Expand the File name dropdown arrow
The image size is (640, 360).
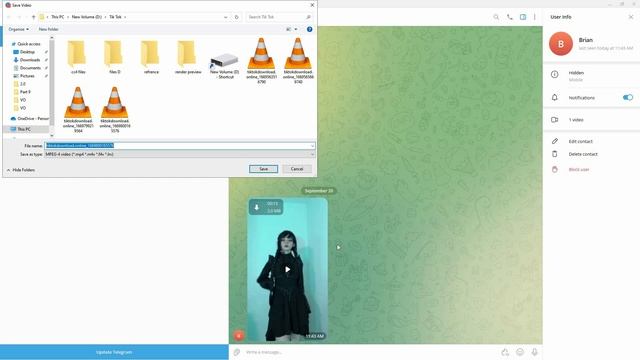(x=313, y=146)
